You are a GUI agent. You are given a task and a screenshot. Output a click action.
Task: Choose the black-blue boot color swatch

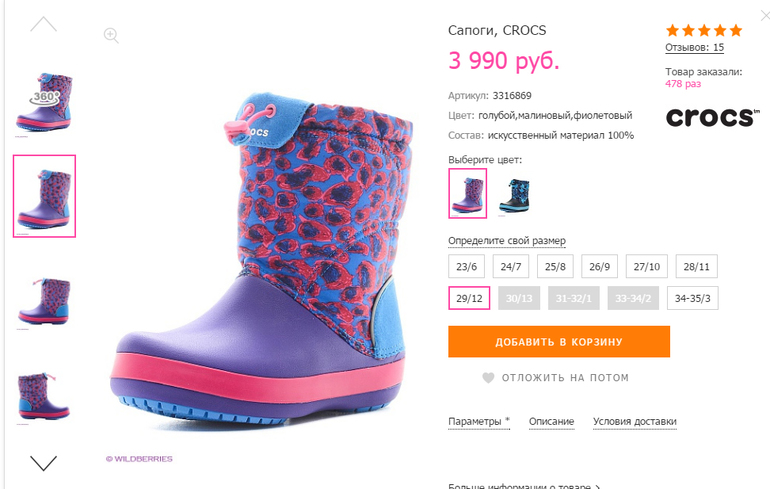pos(516,194)
